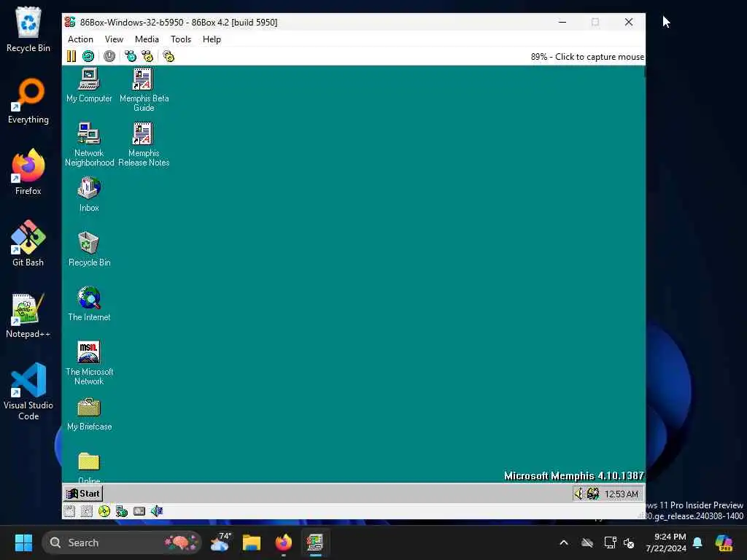Screen dimensions: 747x560
Task: Open the Inbox icon
Action: click(x=89, y=194)
